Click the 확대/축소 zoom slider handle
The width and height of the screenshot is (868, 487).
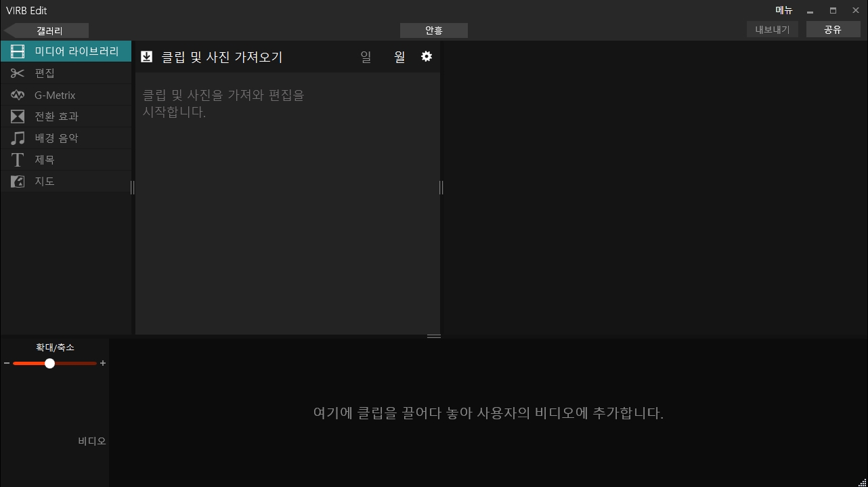tap(49, 363)
